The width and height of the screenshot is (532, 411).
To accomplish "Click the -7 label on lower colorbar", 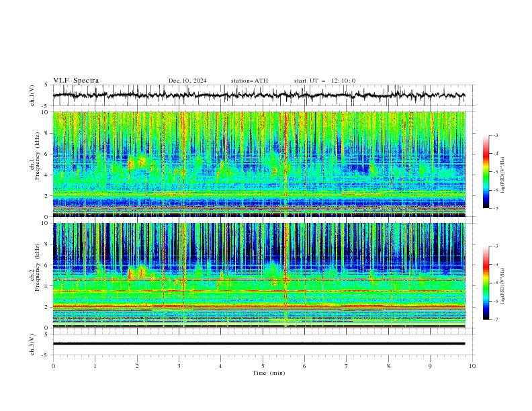I will [x=495, y=320].
